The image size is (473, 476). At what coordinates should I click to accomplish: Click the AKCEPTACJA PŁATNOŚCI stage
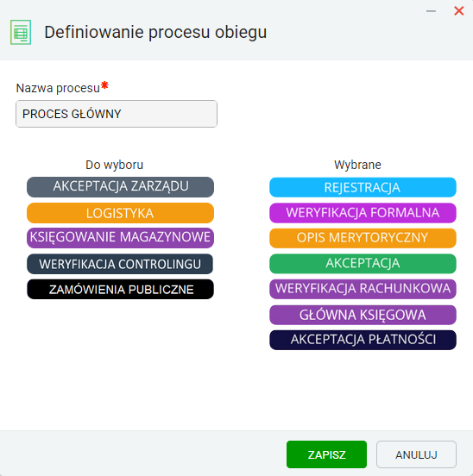point(363,340)
